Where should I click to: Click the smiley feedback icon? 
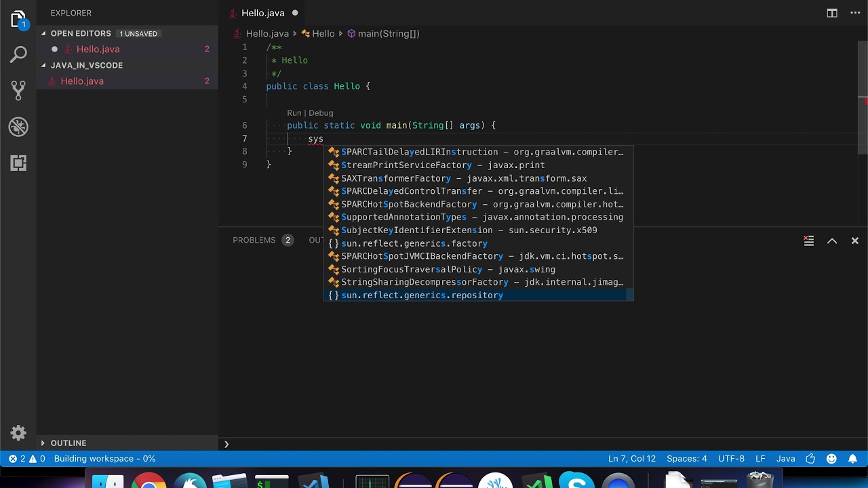tap(831, 459)
